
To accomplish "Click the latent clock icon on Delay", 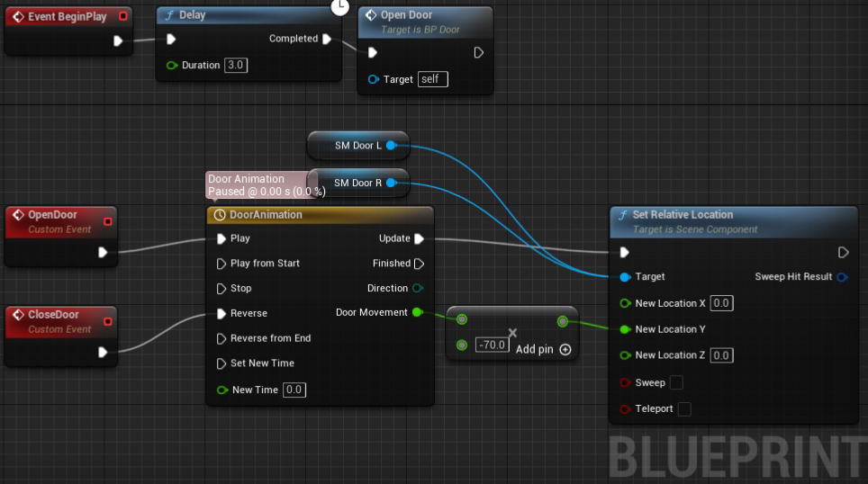I will 339,6.
